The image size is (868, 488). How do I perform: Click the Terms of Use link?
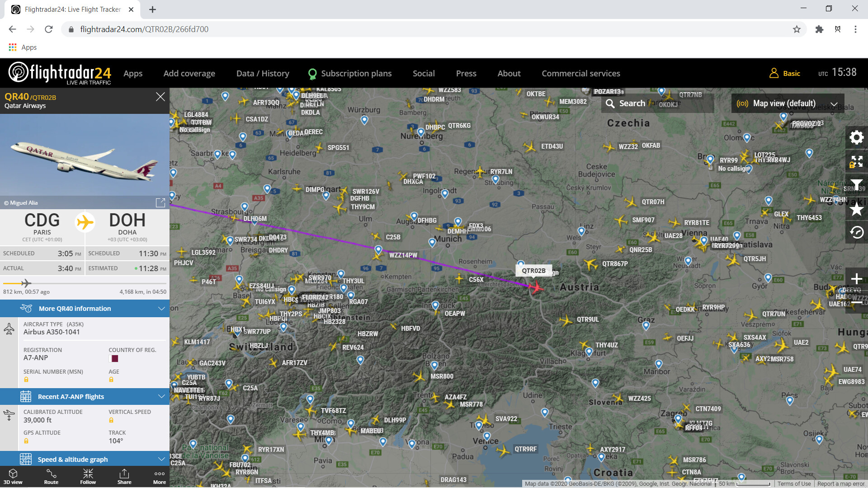coord(794,483)
